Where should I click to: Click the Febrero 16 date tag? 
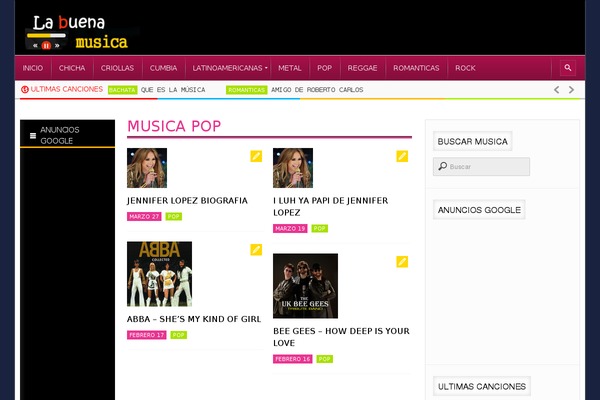tap(293, 359)
